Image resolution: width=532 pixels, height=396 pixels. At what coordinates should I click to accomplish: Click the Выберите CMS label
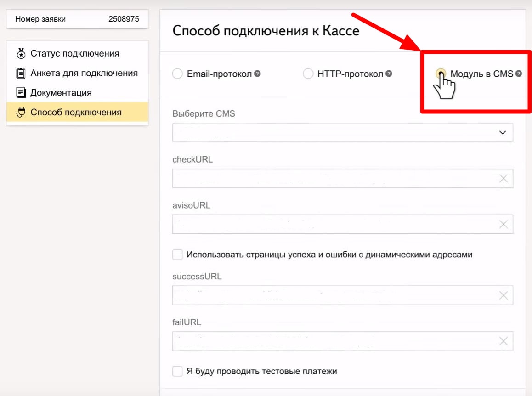pos(204,113)
